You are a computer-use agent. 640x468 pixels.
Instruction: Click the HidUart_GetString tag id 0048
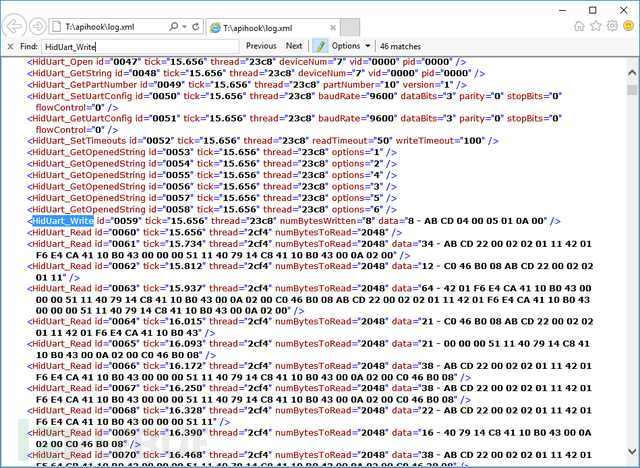(x=72, y=73)
